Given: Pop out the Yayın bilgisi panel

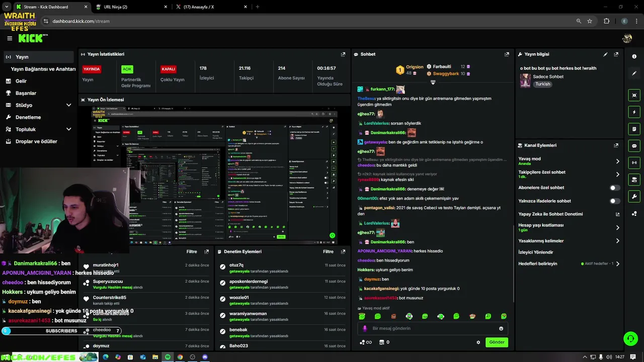Looking at the screenshot, I should [616, 54].
